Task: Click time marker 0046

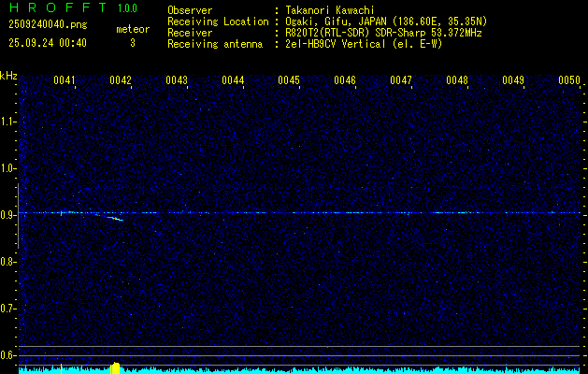Action: pos(345,80)
